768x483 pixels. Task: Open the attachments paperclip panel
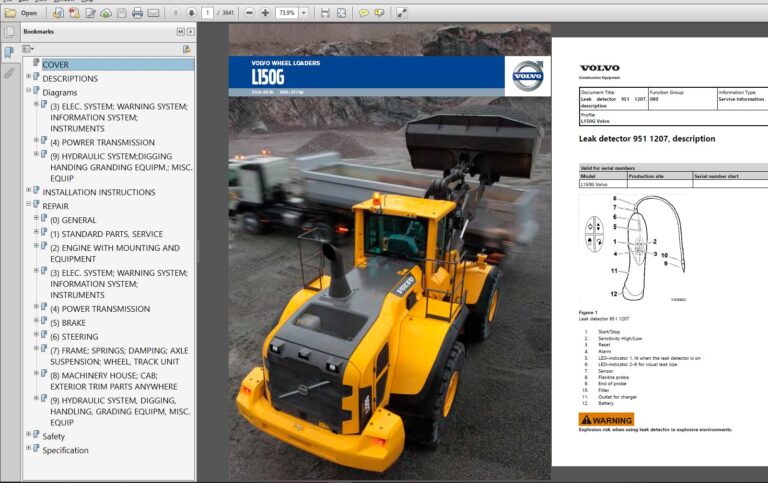pos(9,73)
